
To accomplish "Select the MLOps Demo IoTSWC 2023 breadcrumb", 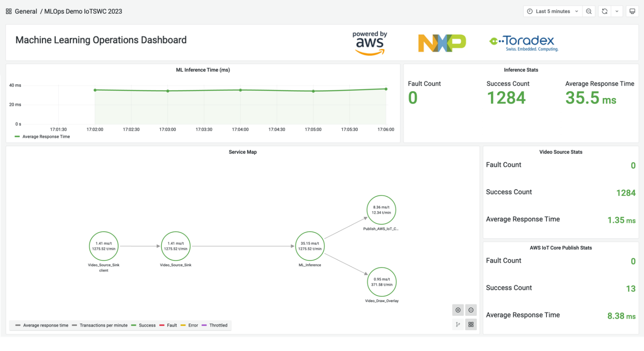I will tap(83, 11).
